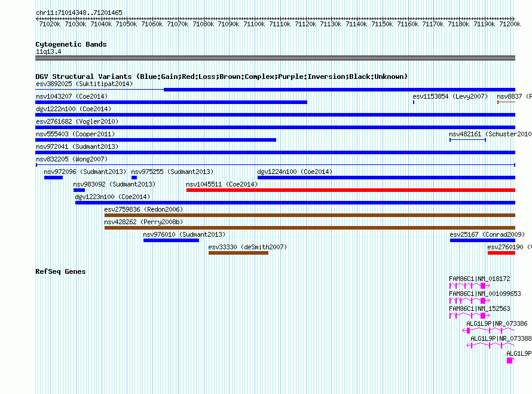Screen dimensions: 532x394
Task: Click the RefSeq Genes track title
Action: pyautogui.click(x=60, y=271)
